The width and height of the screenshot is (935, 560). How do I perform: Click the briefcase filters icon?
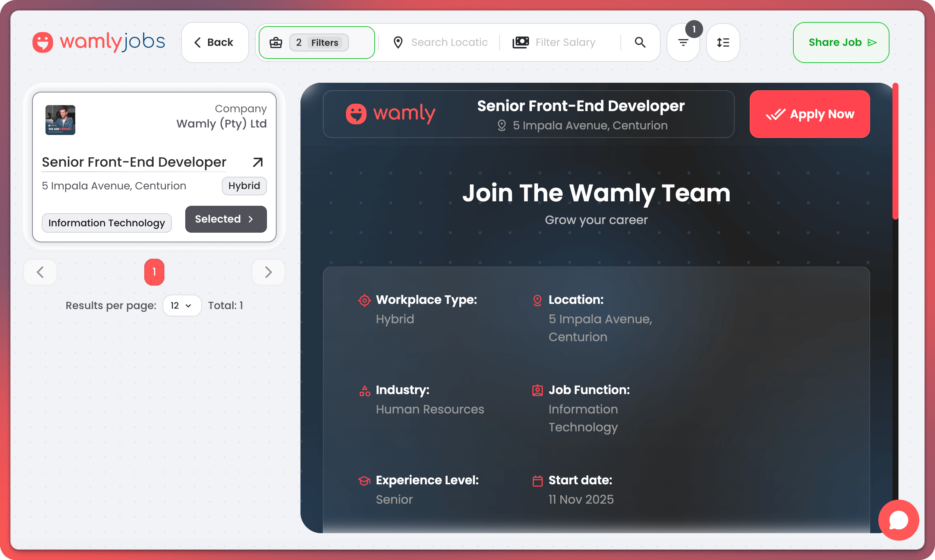coord(276,43)
